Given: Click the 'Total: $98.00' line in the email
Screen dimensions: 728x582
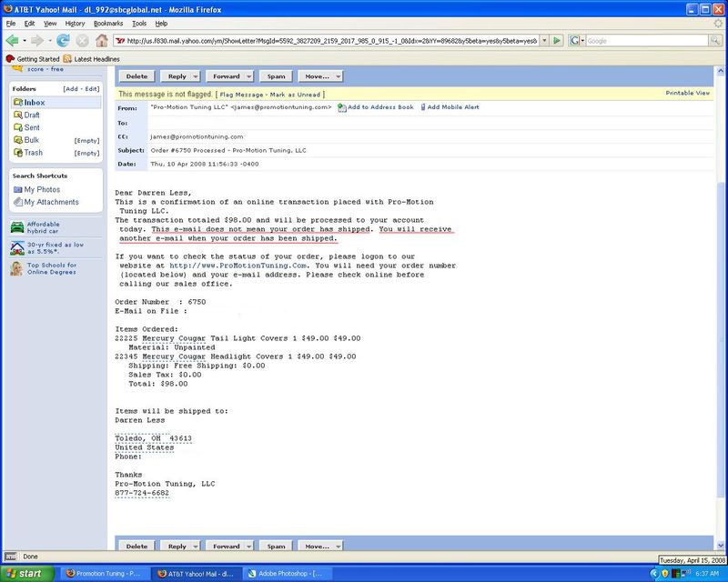Looking at the screenshot, I should 158,384.
